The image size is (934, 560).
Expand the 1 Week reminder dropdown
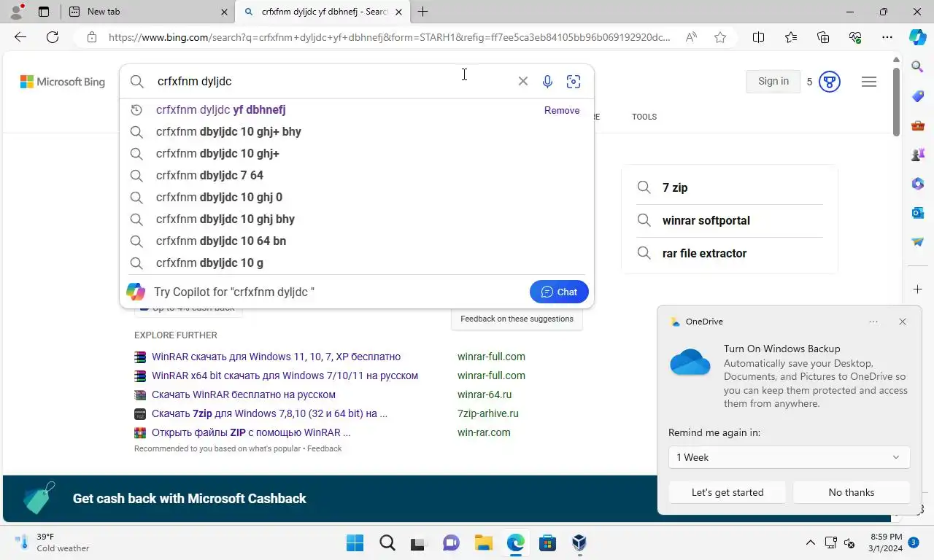(789, 457)
